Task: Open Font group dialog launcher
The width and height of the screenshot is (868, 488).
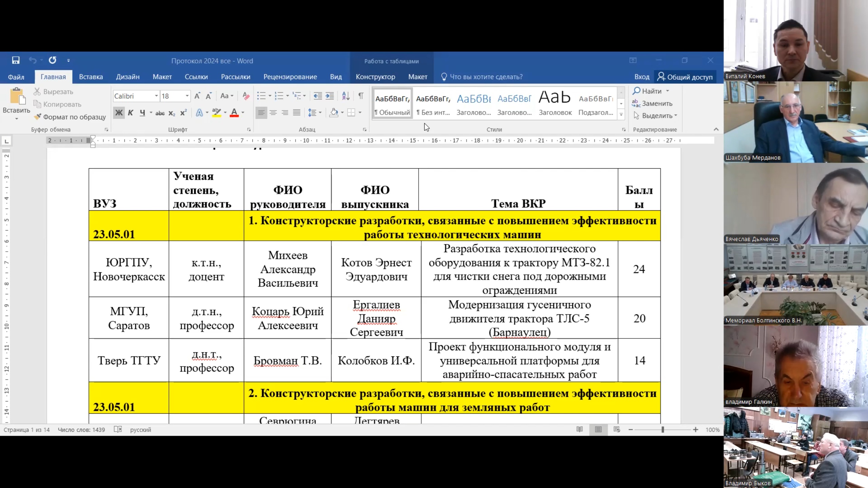Action: click(249, 130)
